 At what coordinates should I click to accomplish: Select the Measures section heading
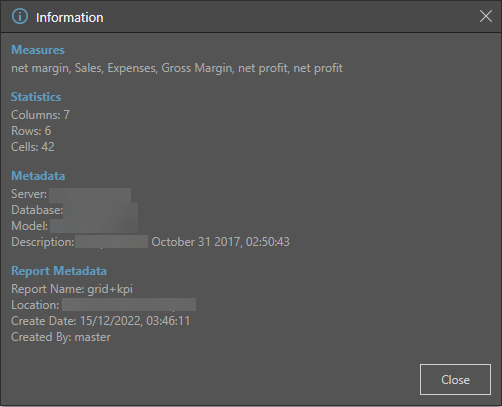38,50
